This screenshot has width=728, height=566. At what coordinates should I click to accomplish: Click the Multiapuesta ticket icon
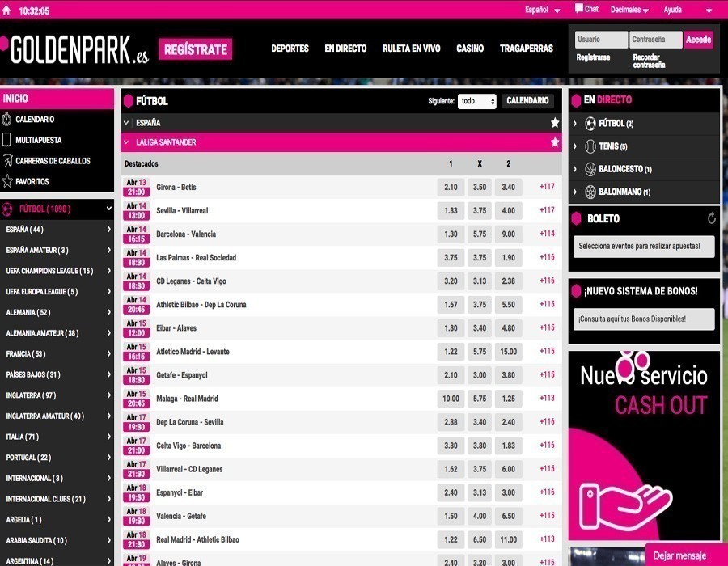[6, 140]
